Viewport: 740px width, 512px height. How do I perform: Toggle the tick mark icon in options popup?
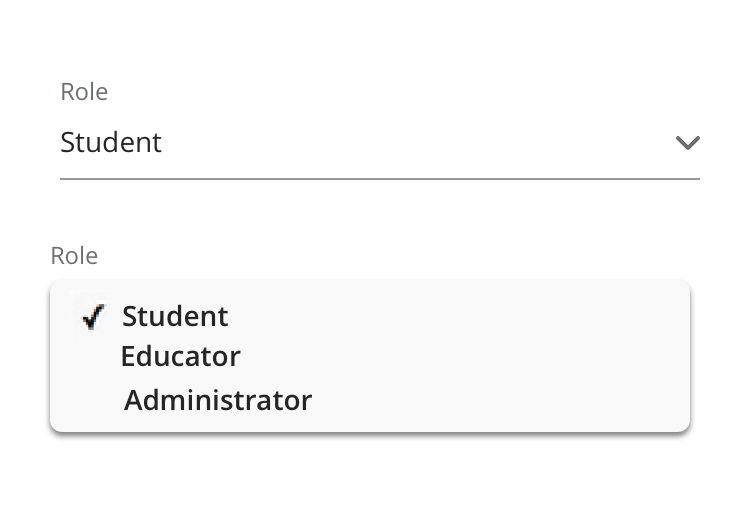94,317
